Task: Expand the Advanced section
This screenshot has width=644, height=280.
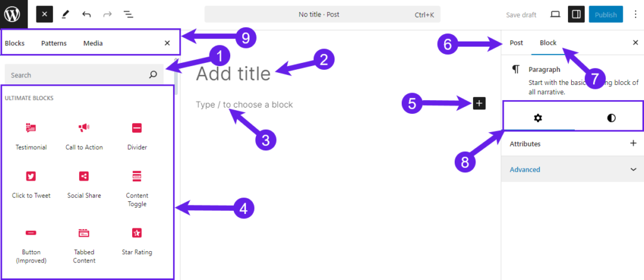Action: [x=572, y=169]
